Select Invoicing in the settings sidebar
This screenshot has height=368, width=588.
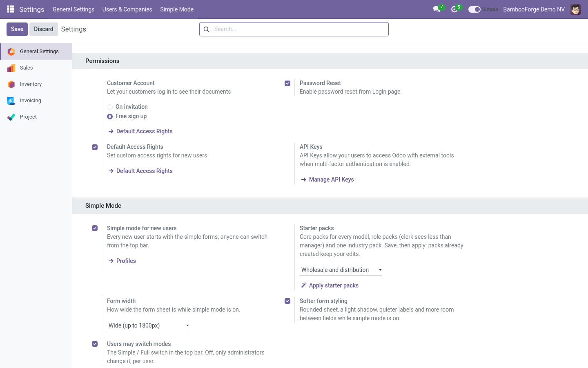click(36, 101)
